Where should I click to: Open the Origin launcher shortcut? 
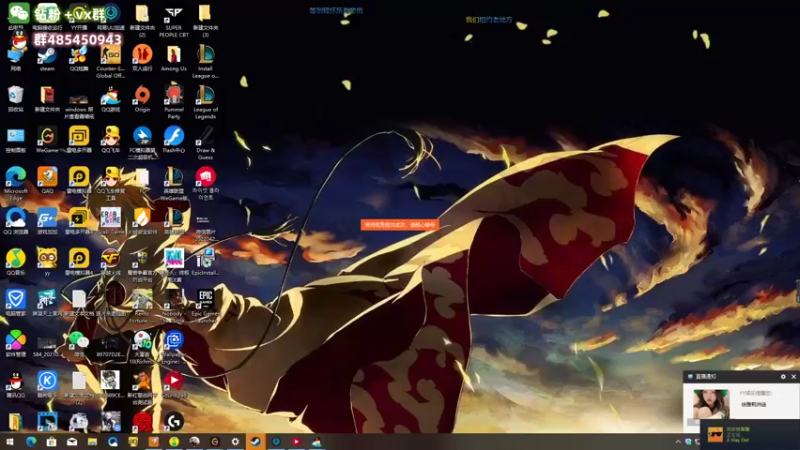pyautogui.click(x=142, y=97)
